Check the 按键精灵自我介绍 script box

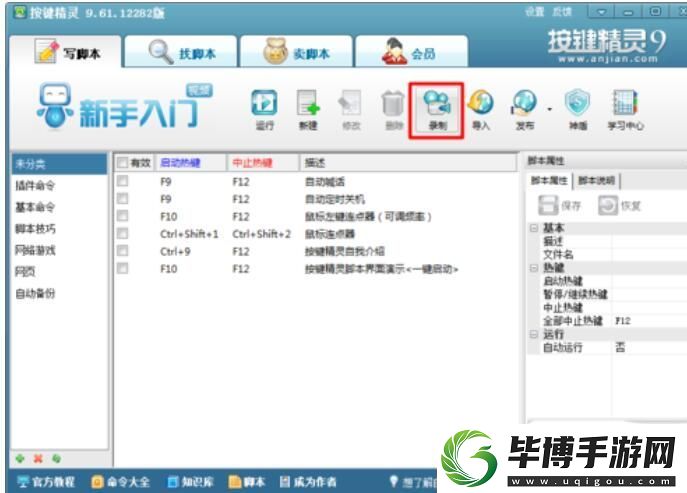pyautogui.click(x=123, y=251)
